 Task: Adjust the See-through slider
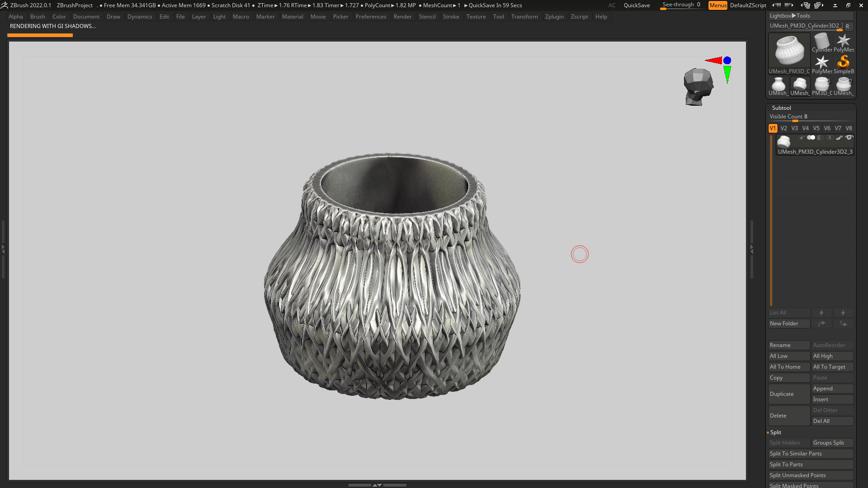tap(682, 5)
